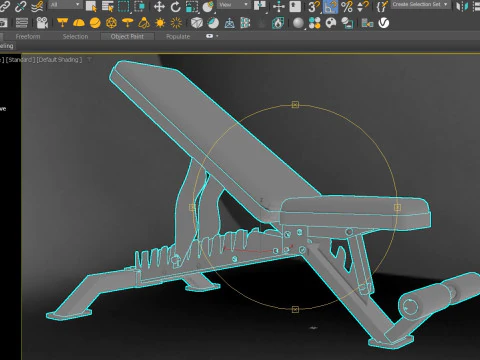Click the paint palette icon

click(331, 23)
